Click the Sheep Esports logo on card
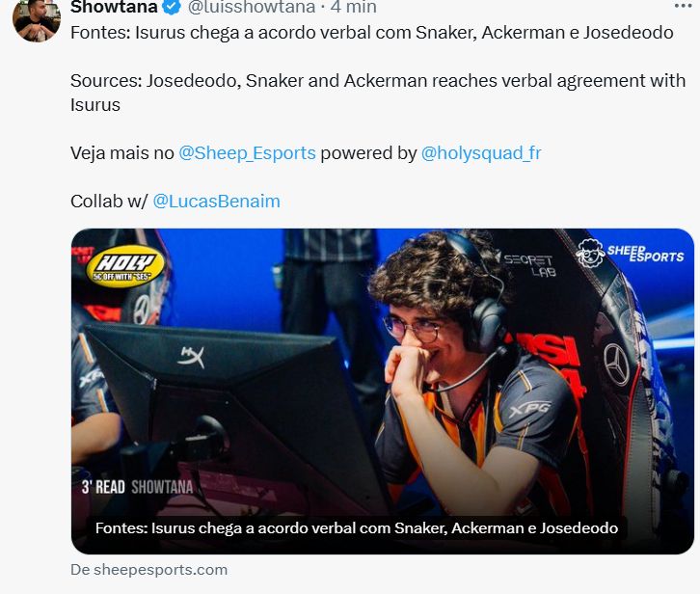Viewport: 700px width, 594px height. 630,254
